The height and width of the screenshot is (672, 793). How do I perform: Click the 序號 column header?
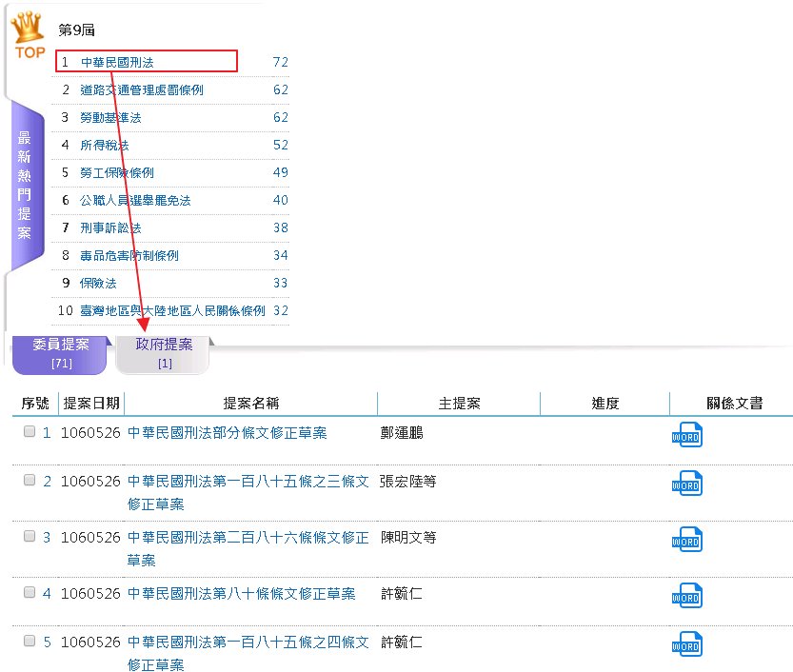coord(35,404)
